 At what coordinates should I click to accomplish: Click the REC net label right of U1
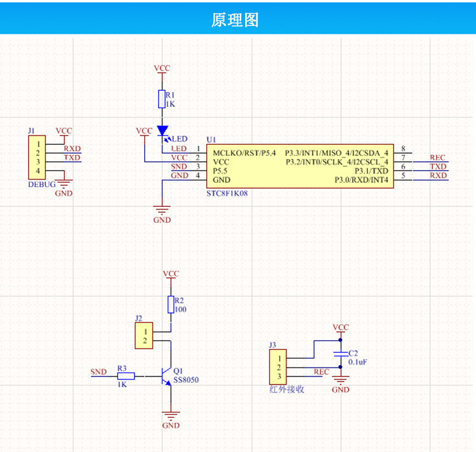[437, 157]
